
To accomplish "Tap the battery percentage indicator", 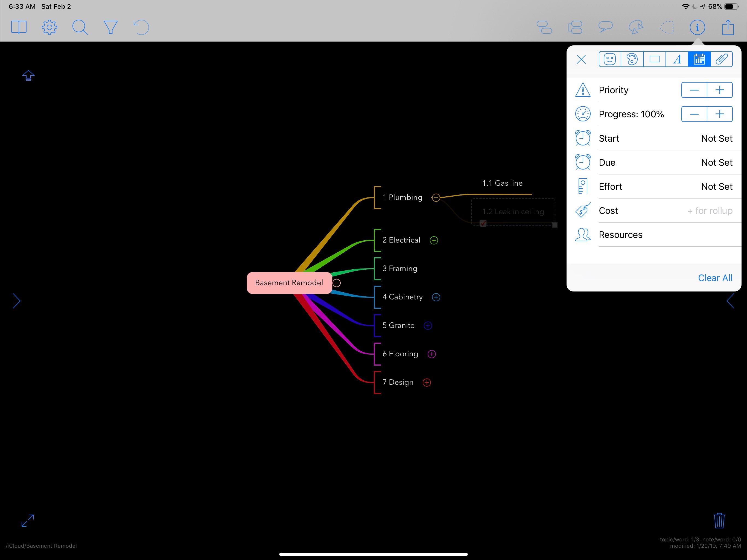I will (x=715, y=6).
